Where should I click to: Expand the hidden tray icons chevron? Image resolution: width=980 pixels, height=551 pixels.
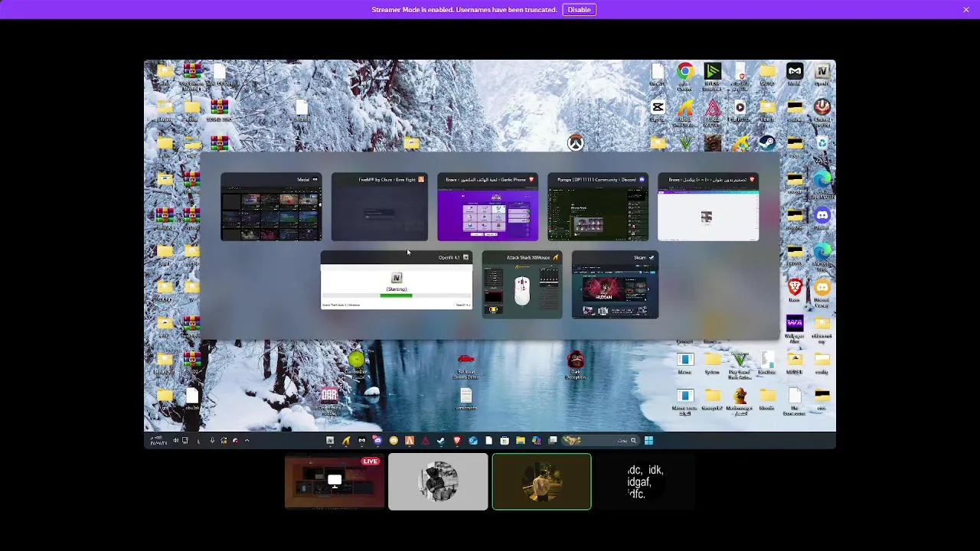tap(247, 440)
